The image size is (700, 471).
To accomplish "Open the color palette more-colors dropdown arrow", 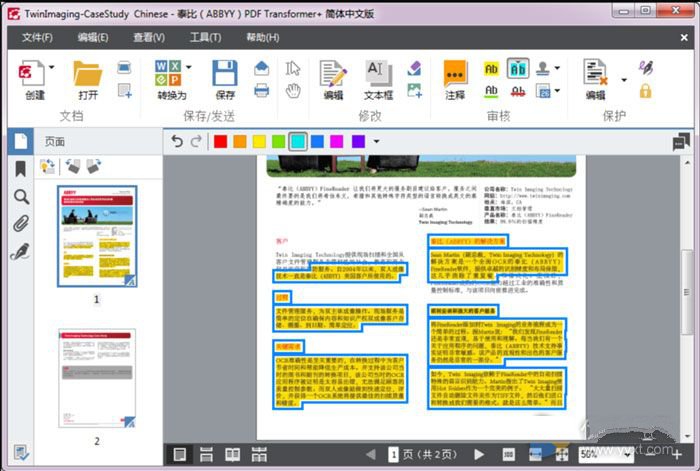I will point(376,142).
